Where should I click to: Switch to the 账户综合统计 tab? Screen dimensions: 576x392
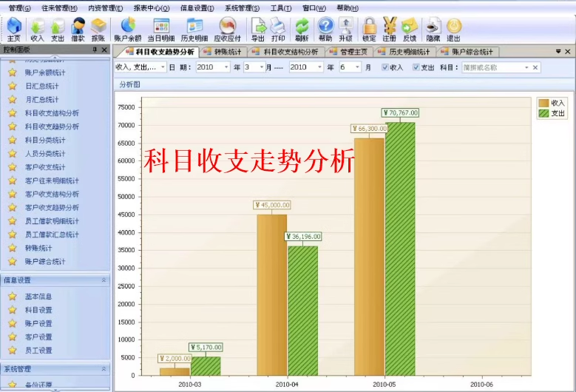tap(467, 52)
